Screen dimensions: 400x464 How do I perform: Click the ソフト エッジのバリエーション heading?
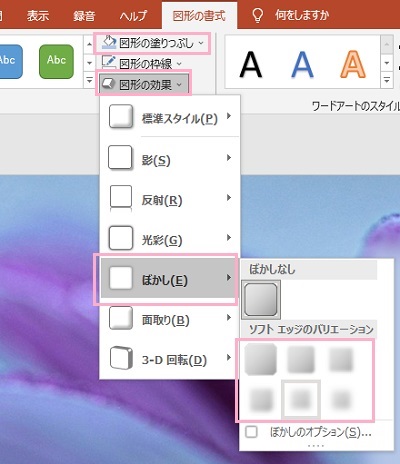(311, 329)
